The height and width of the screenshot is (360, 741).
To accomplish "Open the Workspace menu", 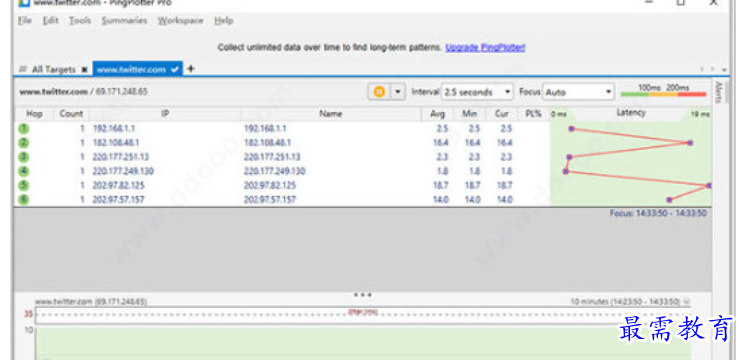I will click(x=181, y=21).
